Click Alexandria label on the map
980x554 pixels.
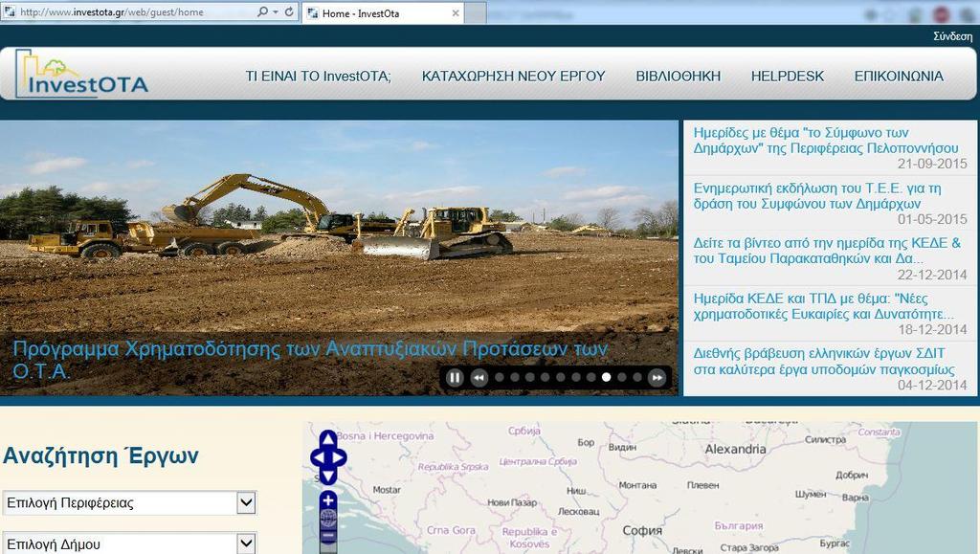tap(735, 449)
